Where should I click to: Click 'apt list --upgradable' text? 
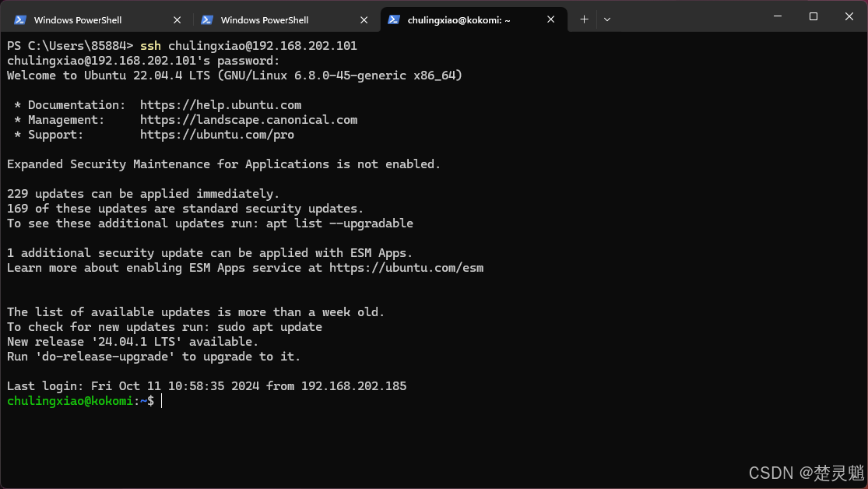point(339,223)
